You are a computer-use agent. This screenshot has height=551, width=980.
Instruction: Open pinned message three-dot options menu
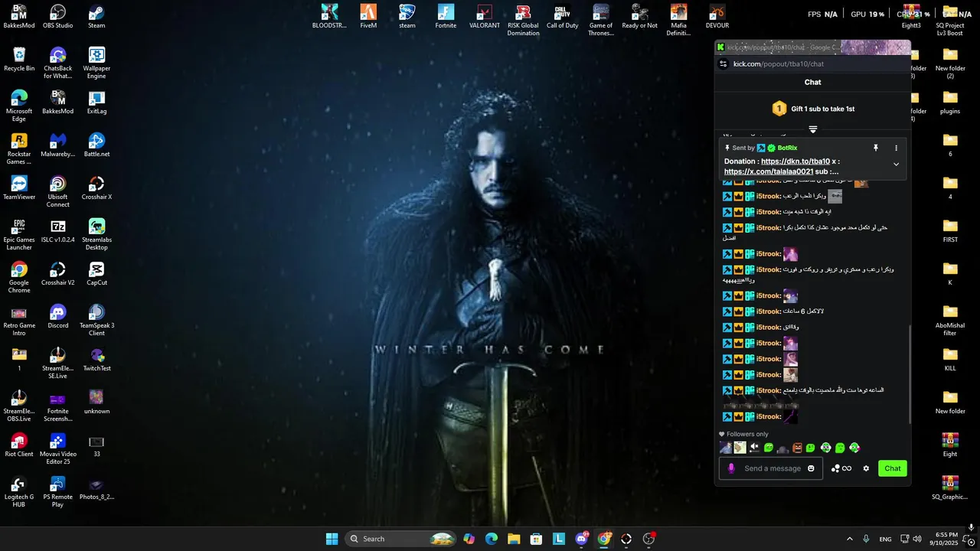click(x=896, y=148)
